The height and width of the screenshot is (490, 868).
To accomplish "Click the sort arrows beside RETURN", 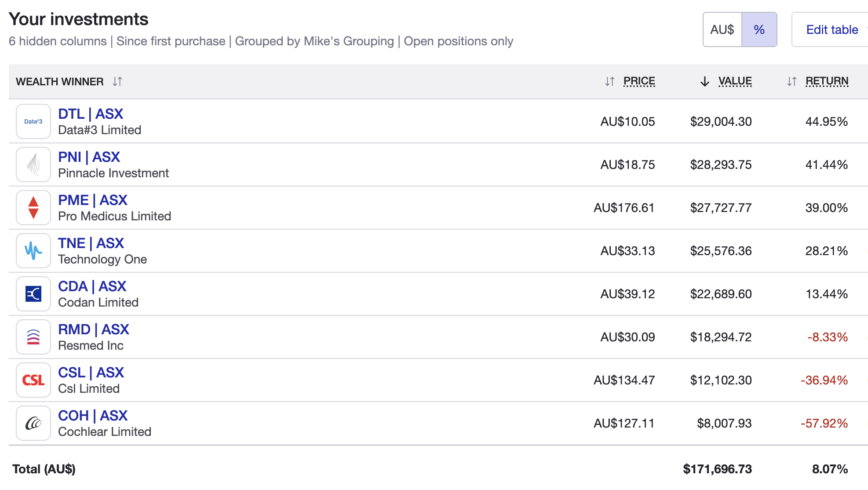I will click(791, 81).
